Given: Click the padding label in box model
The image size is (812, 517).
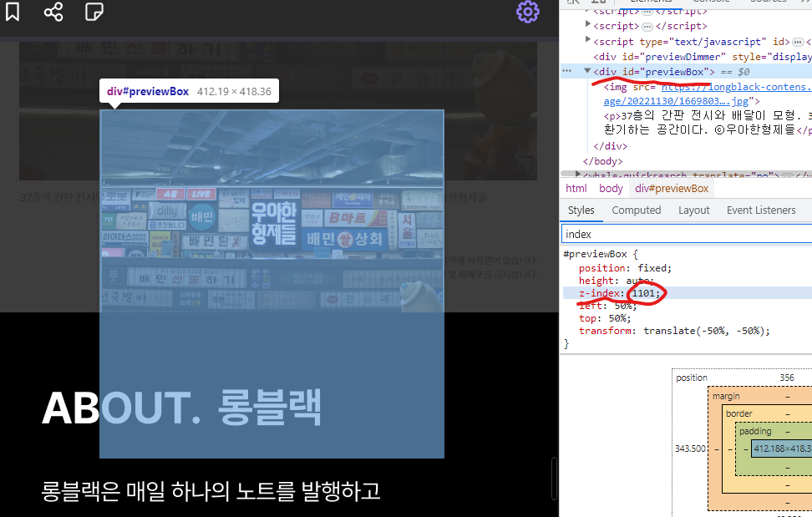Looking at the screenshot, I should 755,431.
